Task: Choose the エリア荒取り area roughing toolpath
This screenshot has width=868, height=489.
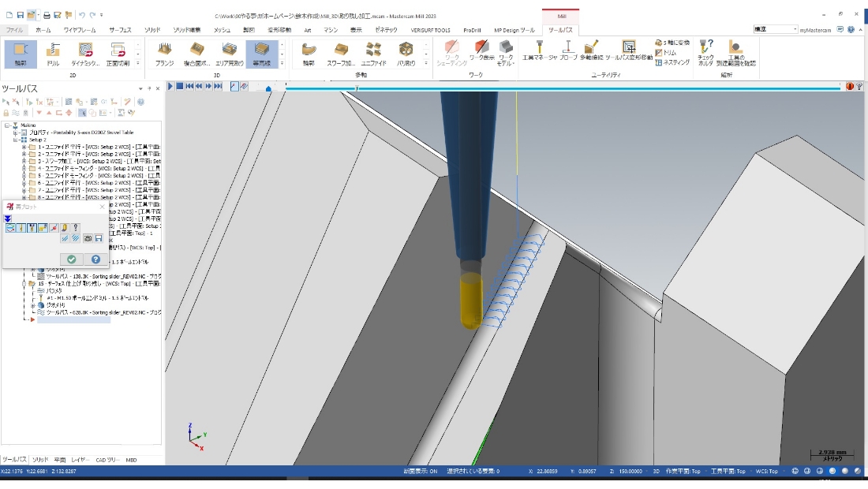Action: coord(229,54)
